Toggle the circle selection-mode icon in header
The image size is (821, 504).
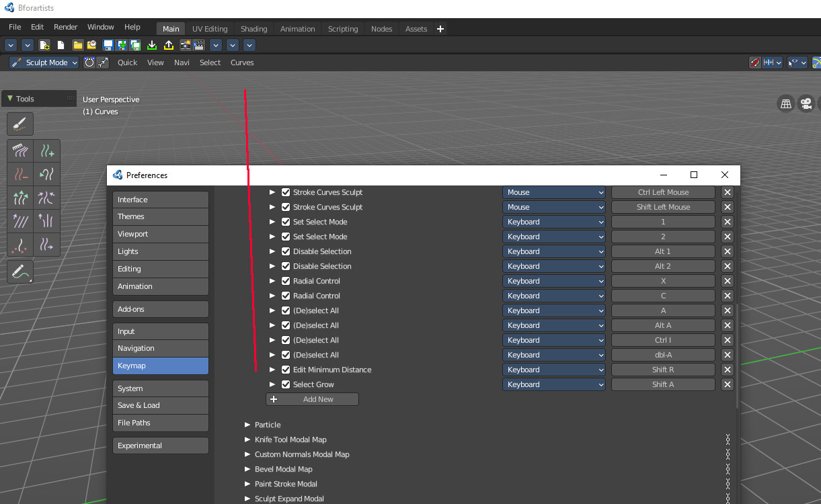(x=89, y=62)
